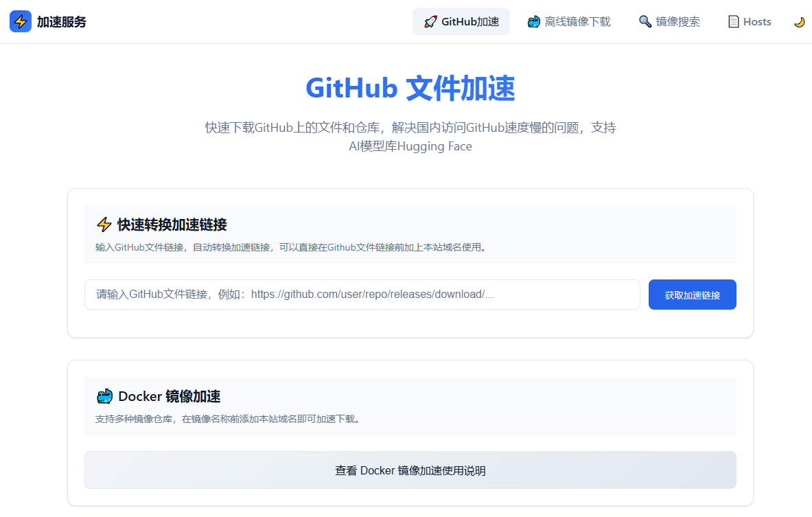Viewport: 812px width, 517px height.
Task: Click the Docker whale icon in section heading
Action: coord(104,396)
